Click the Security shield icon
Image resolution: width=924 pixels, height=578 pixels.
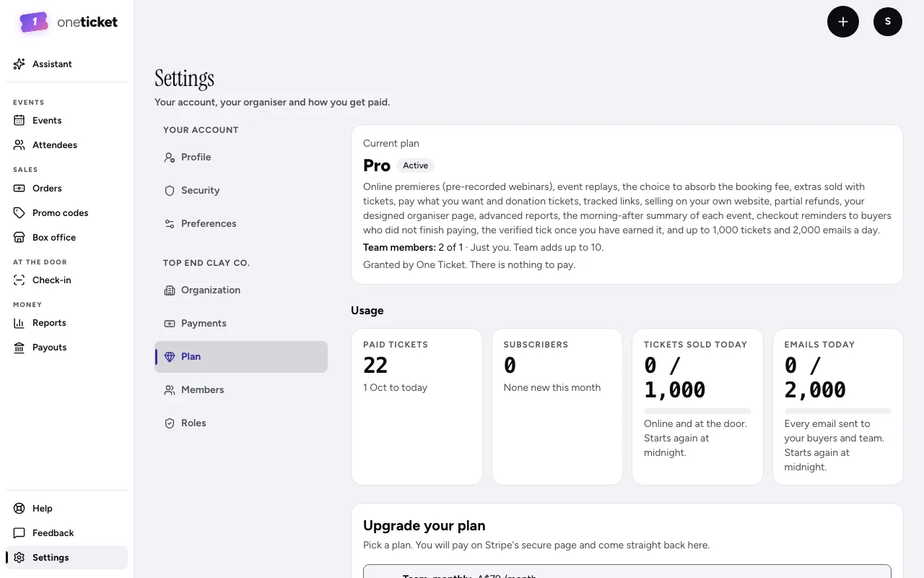(170, 191)
